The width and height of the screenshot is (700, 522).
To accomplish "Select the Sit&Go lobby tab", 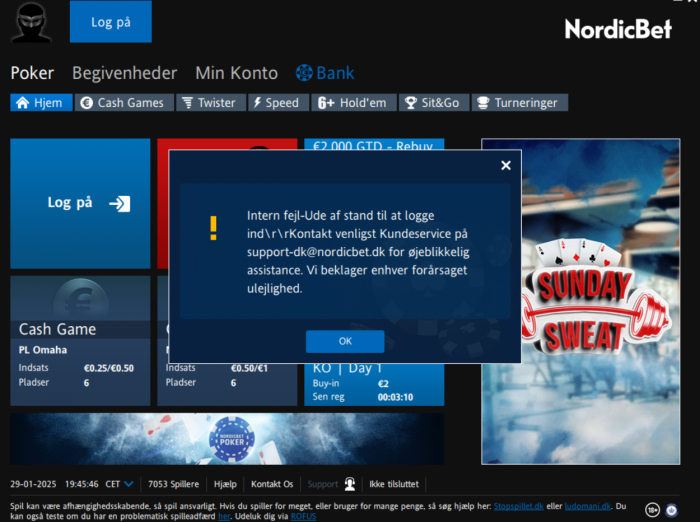I will point(434,103).
